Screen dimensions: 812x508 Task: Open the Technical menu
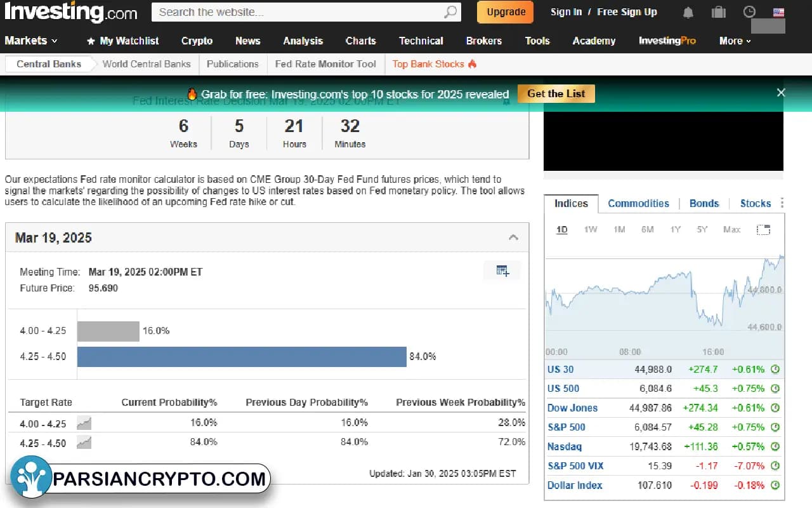tap(421, 41)
